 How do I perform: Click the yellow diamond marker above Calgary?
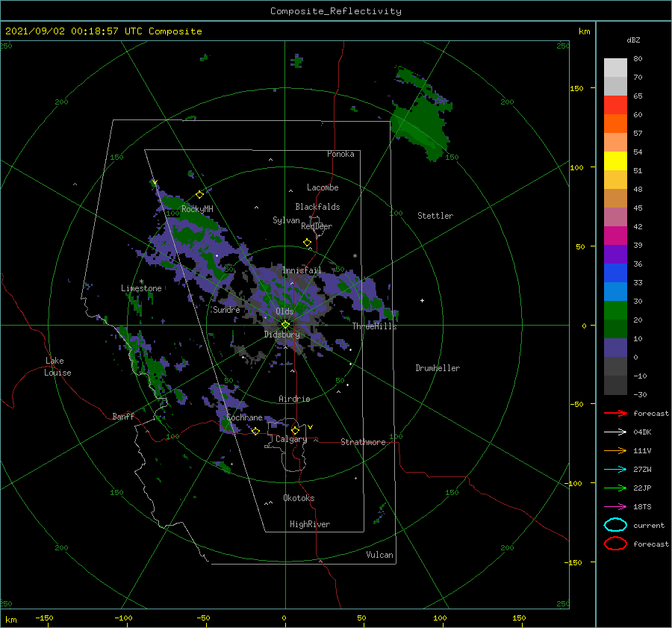295,430
